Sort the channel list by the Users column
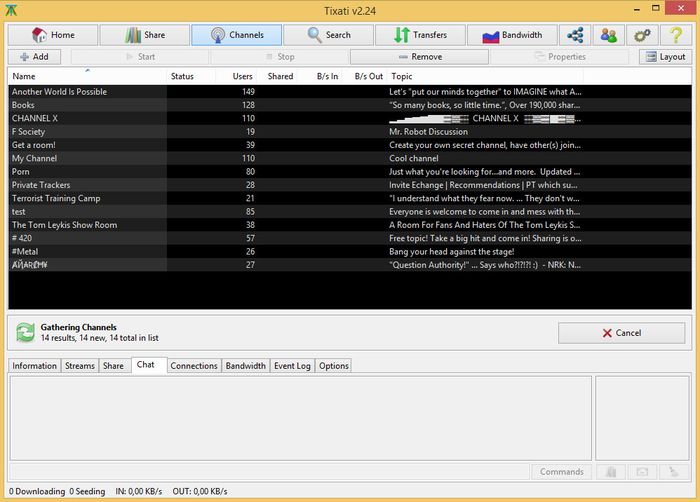The height and width of the screenshot is (502, 700). [x=242, y=76]
